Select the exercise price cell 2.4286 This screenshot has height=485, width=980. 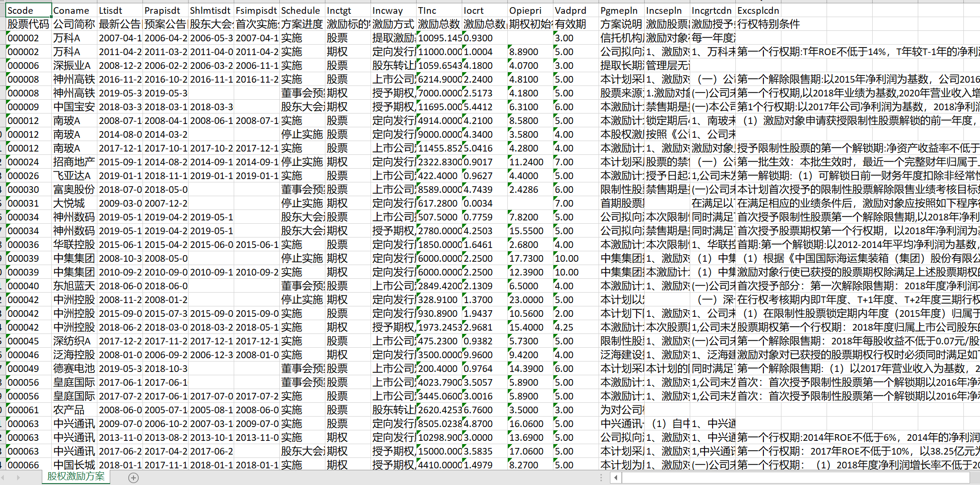(530, 190)
